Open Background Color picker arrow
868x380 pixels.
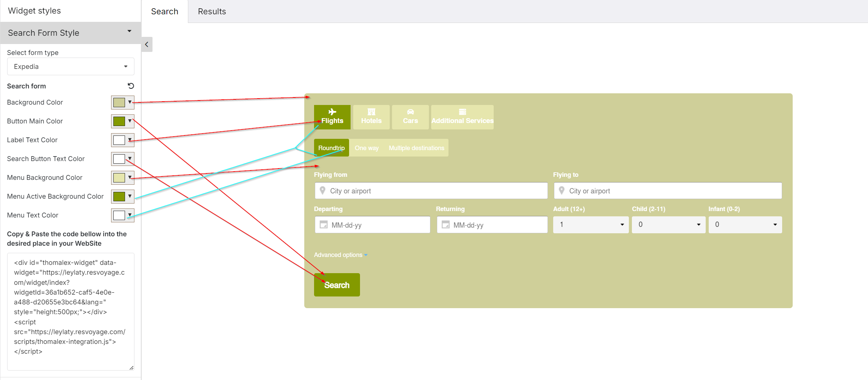coord(130,102)
